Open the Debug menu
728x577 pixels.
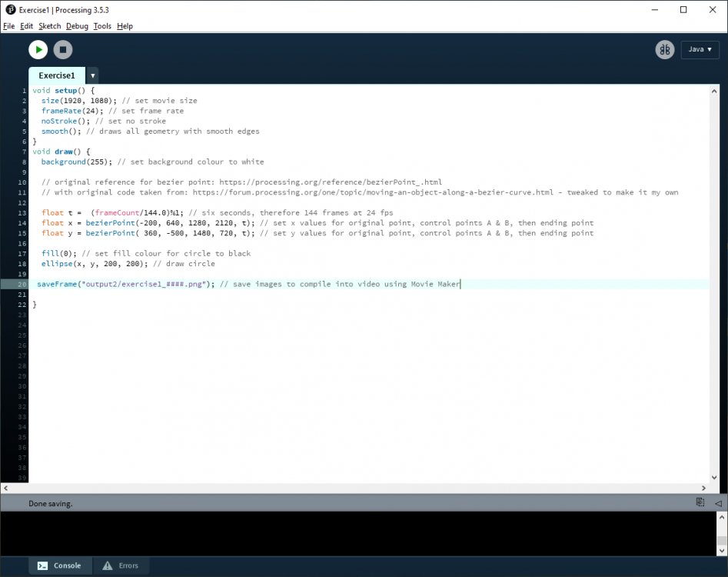[77, 26]
